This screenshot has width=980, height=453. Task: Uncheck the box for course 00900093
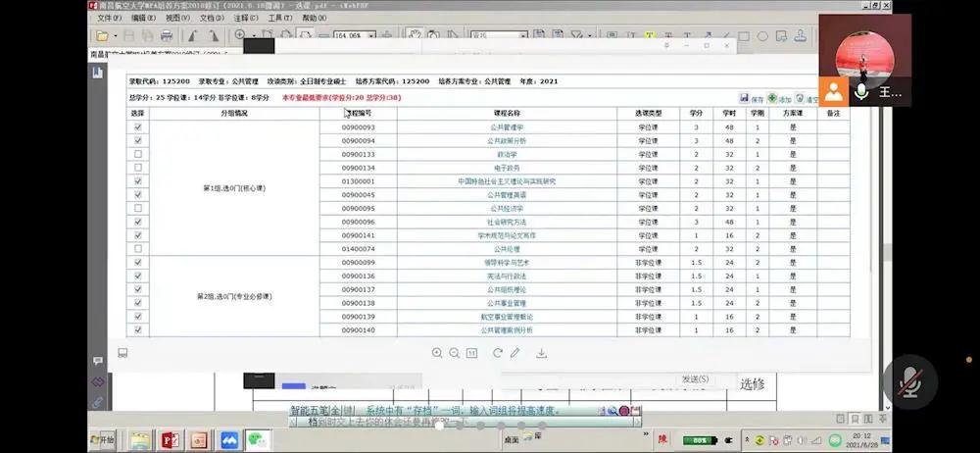(137, 127)
